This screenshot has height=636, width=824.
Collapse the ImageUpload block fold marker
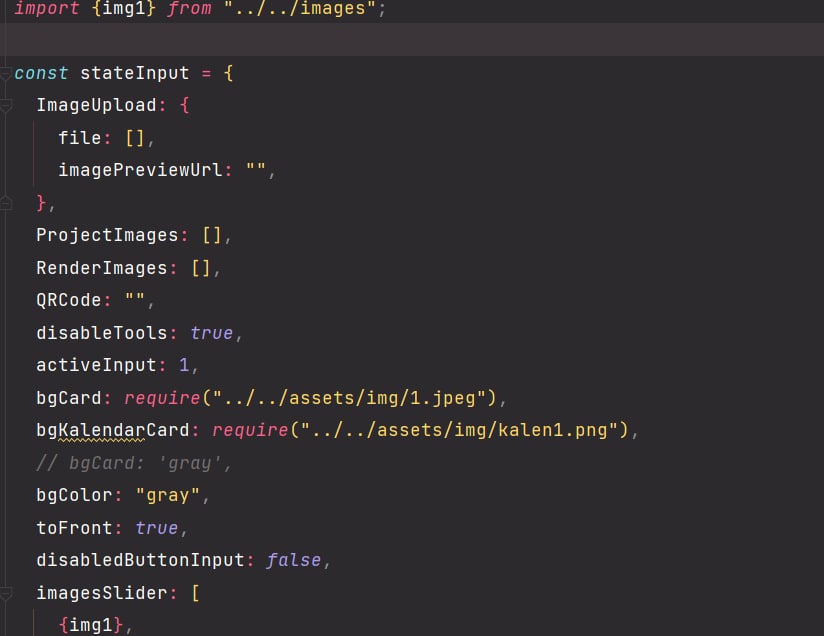(5, 106)
